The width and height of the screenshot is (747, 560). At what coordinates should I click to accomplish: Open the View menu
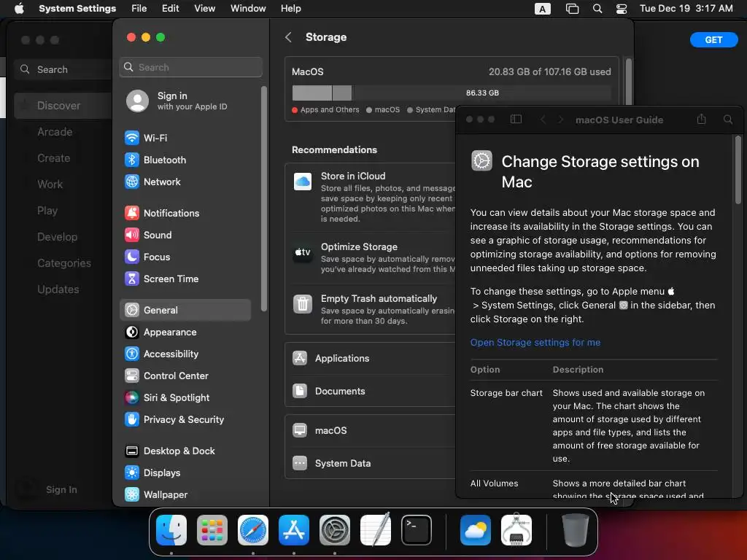click(205, 9)
